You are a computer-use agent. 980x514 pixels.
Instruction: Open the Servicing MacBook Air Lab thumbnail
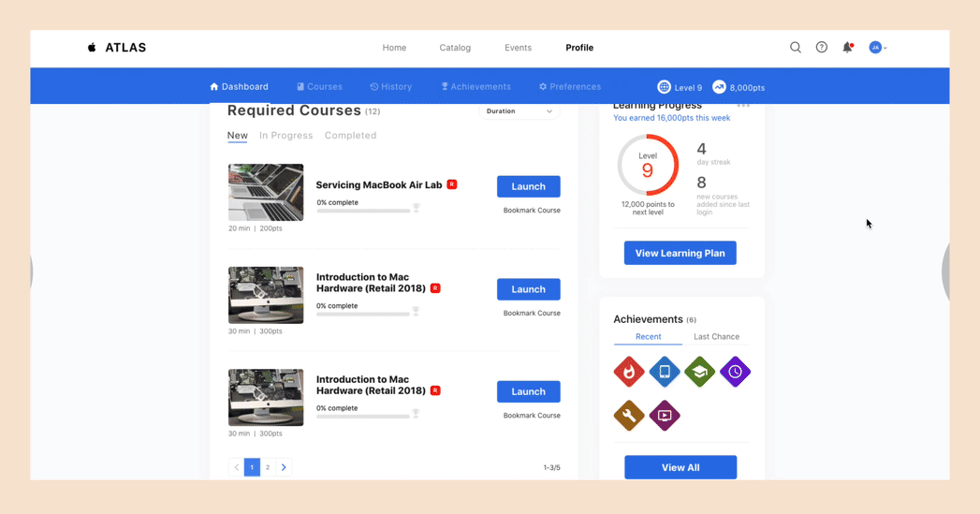(266, 192)
